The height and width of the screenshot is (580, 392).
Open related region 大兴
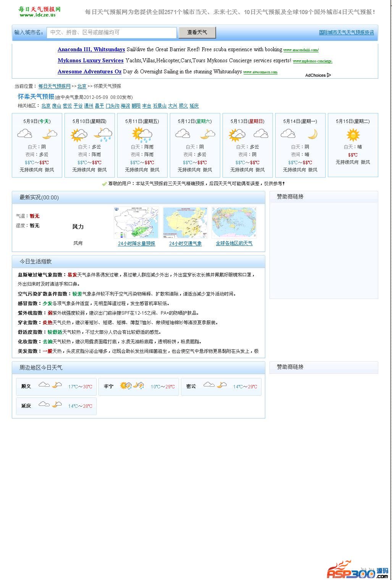pos(173,106)
